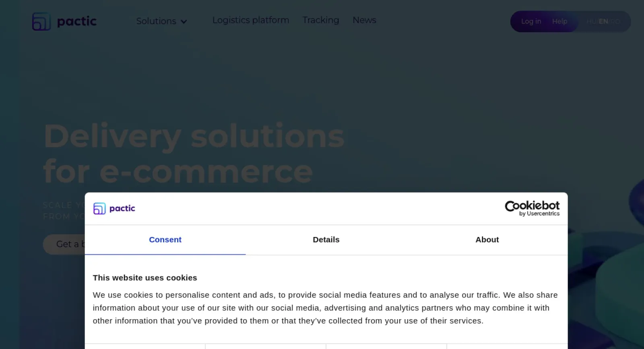The width and height of the screenshot is (644, 349).
Task: Click the 'This website uses cookies' heading
Action: 145,278
